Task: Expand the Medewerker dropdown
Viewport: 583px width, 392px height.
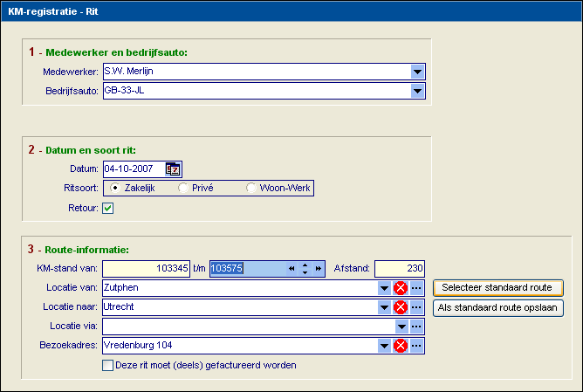Action: click(x=417, y=72)
